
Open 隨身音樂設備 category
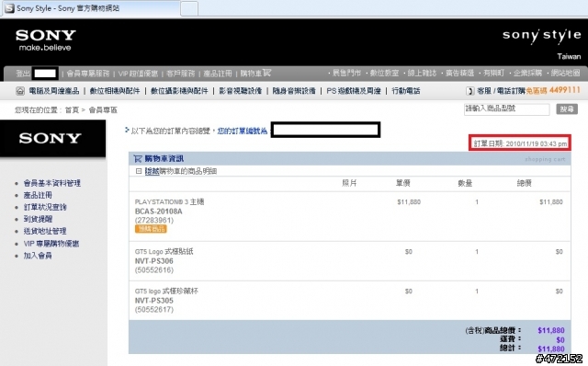pos(294,91)
